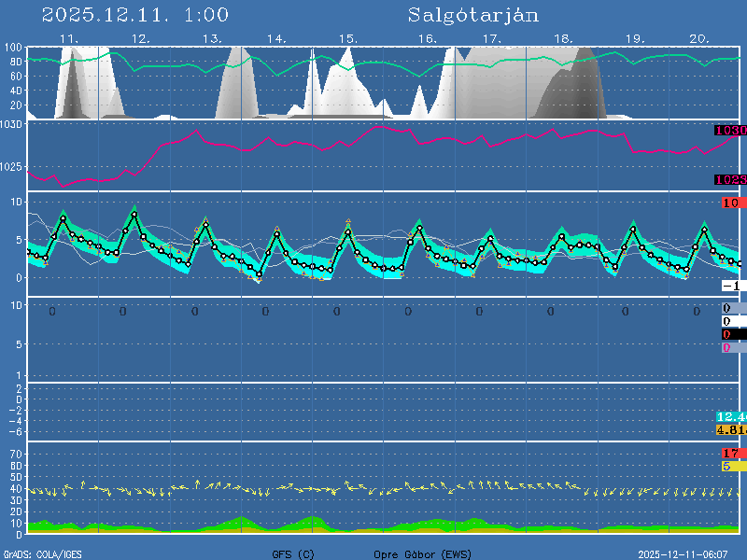Viewport: 747px width, 560px height.
Task: Click the cyan 12.4 value badge
Action: click(729, 416)
